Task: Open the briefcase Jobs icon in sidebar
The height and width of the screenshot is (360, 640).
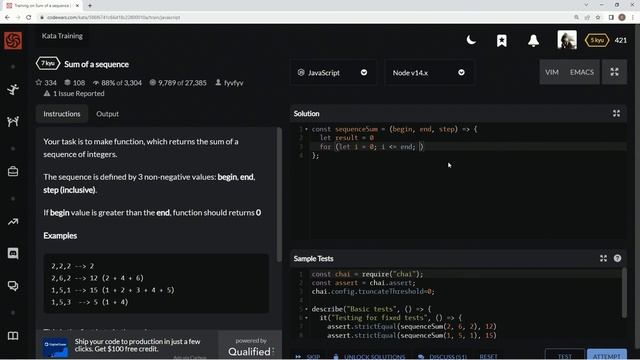Action: click(x=13, y=171)
